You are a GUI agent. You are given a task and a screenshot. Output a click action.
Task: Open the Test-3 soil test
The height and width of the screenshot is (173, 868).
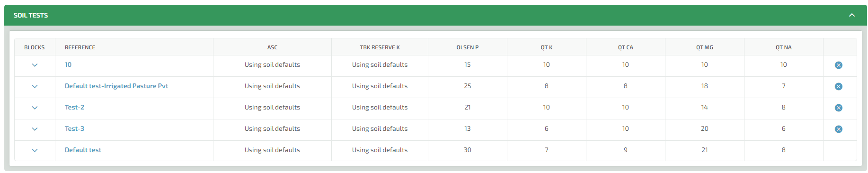pos(74,128)
